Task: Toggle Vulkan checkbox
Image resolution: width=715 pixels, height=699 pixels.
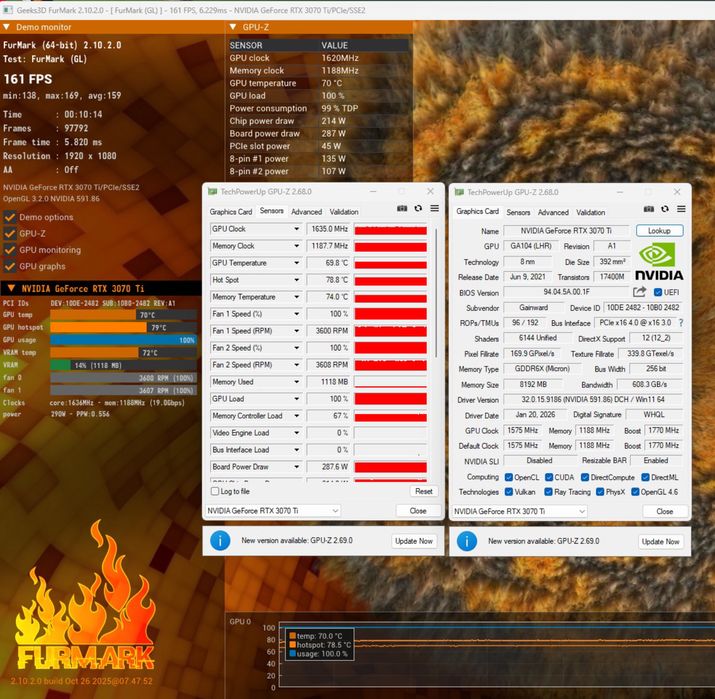Action: click(509, 492)
